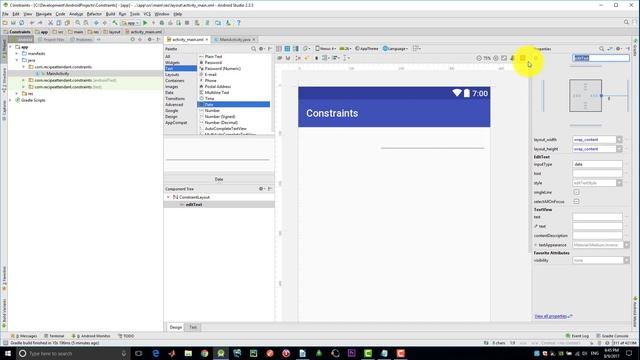Collapse the ConstraintLayout node in Component Tree

click(168, 197)
